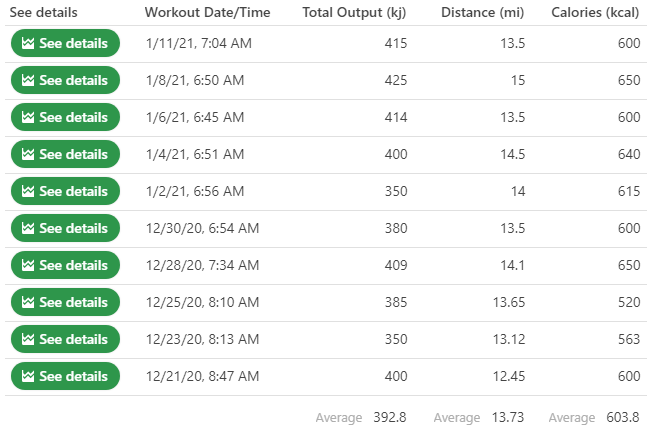
Task: Sort by Total Output (kj) column header
Action: point(355,13)
